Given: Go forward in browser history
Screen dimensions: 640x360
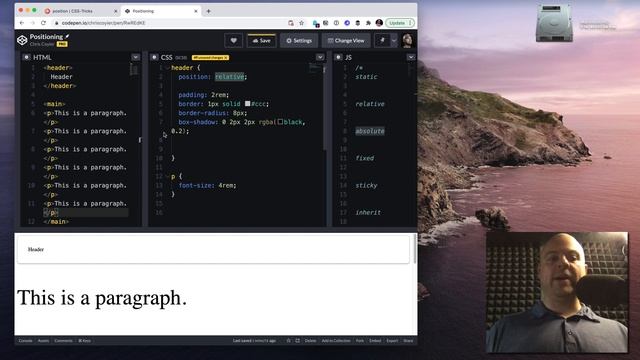Looking at the screenshot, I should pyautogui.click(x=33, y=23).
